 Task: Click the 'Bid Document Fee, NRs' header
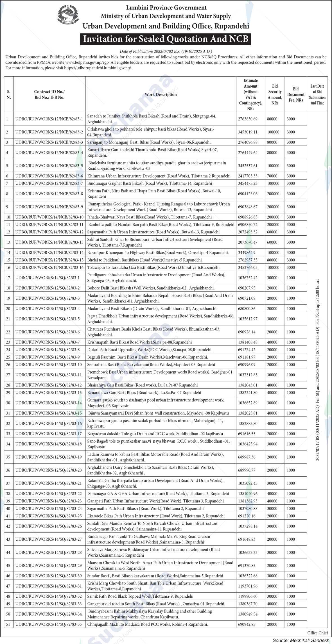point(296,94)
